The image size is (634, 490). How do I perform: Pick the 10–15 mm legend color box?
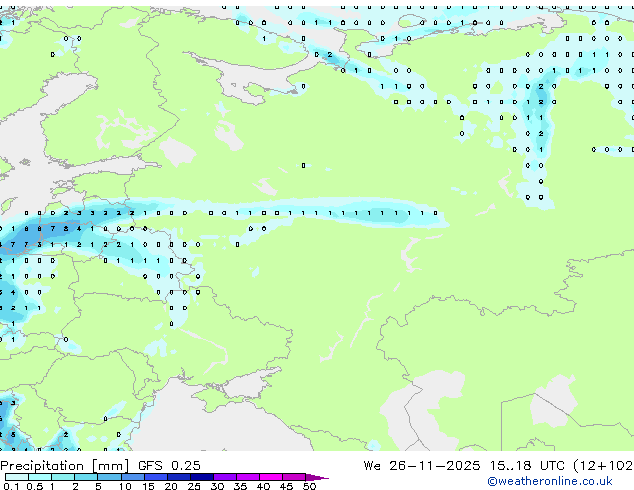132,477
